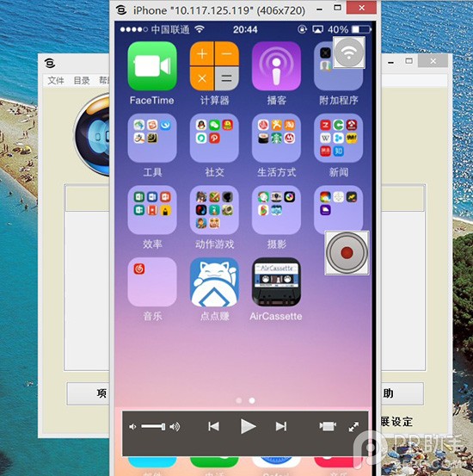Image resolution: width=473 pixels, height=476 pixels.
Task: Click the grey Wi-Fi overlay button
Action: pyautogui.click(x=349, y=53)
